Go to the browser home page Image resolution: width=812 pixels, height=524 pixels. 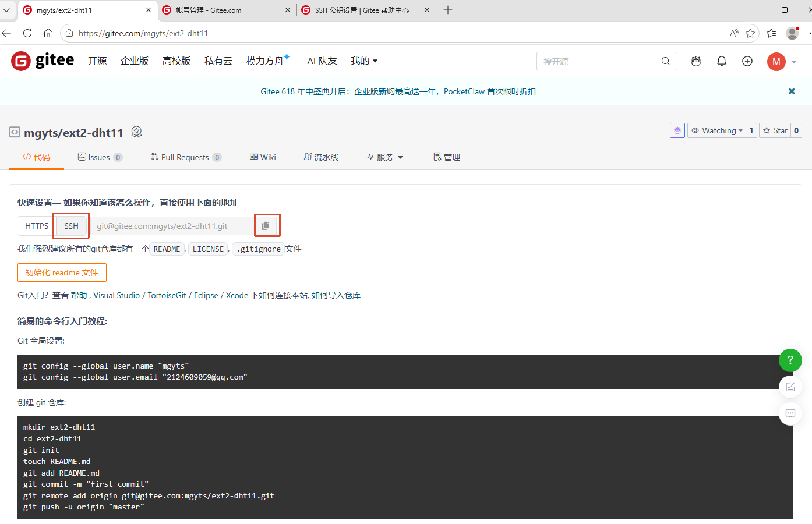pyautogui.click(x=48, y=33)
